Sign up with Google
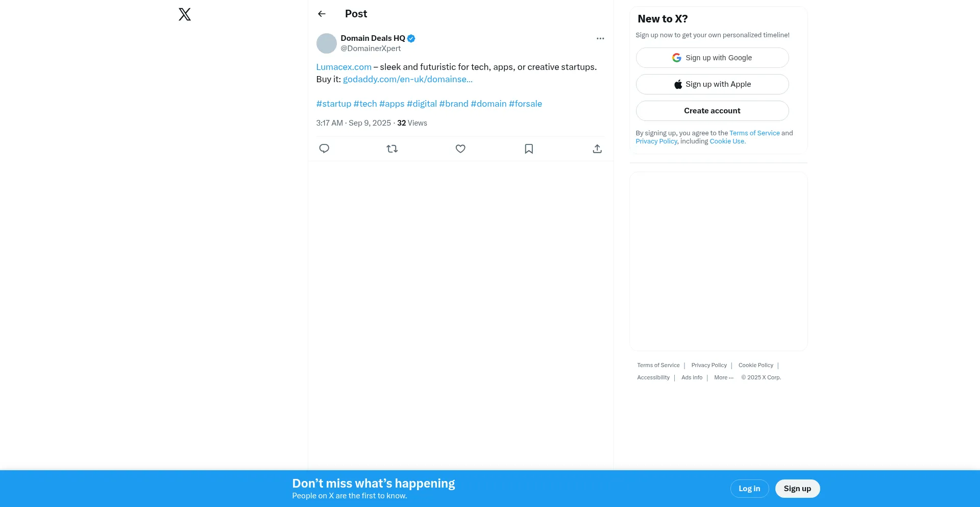This screenshot has width=980, height=507. [x=712, y=58]
